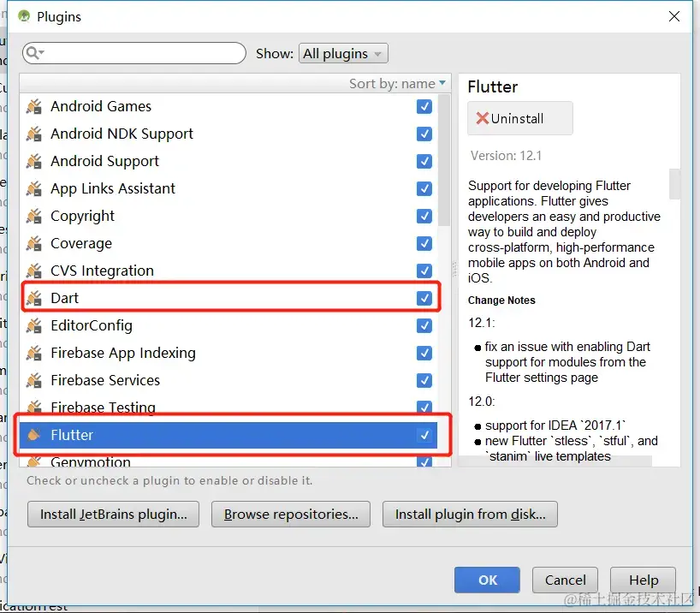The image size is (700, 613).
Task: Confirm with the OK button
Action: click(487, 580)
